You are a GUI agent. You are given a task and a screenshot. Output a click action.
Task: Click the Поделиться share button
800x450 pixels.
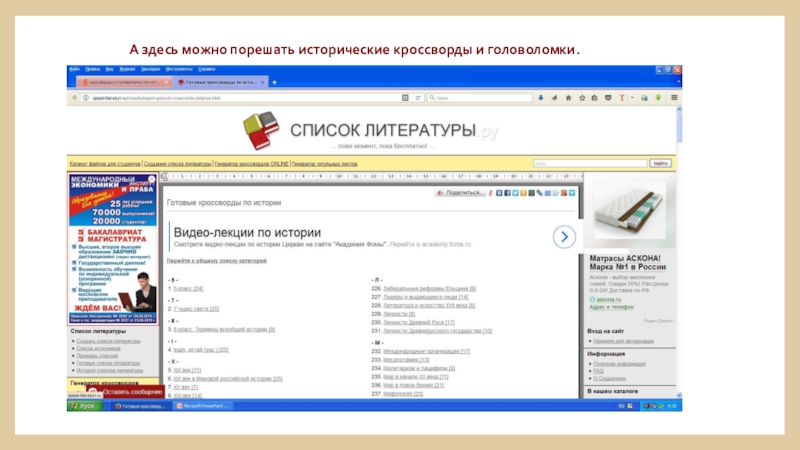[x=460, y=193]
